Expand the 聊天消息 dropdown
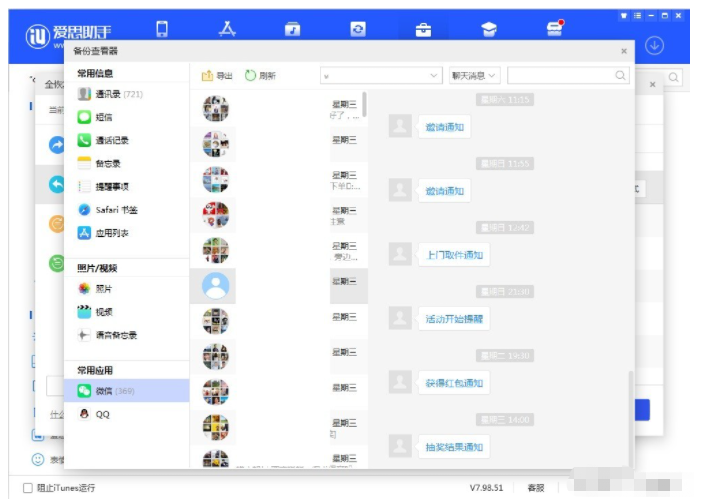 click(x=474, y=76)
